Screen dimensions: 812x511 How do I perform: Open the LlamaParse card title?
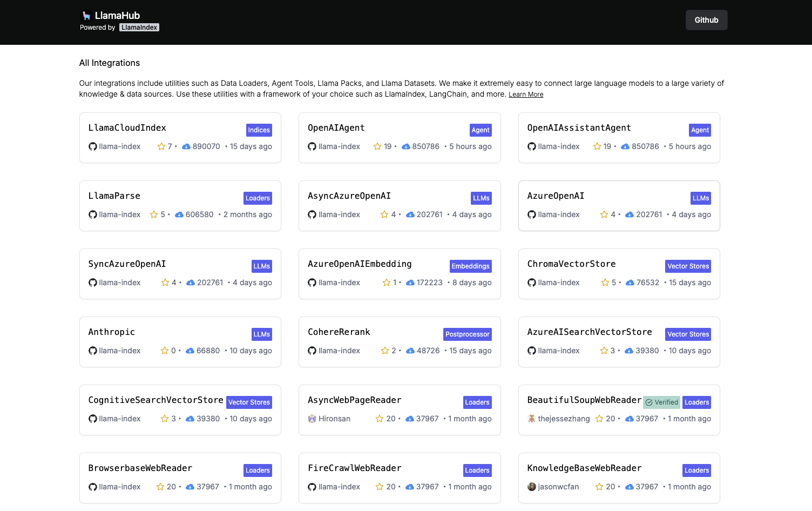click(114, 196)
